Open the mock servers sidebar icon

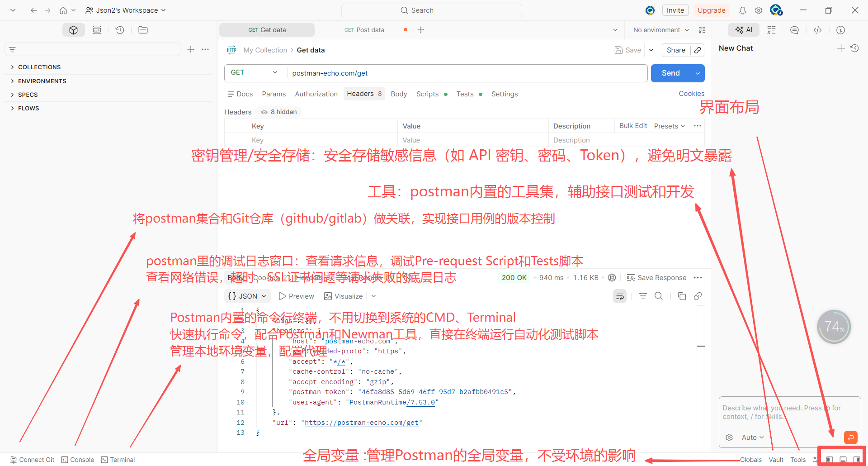97,30
